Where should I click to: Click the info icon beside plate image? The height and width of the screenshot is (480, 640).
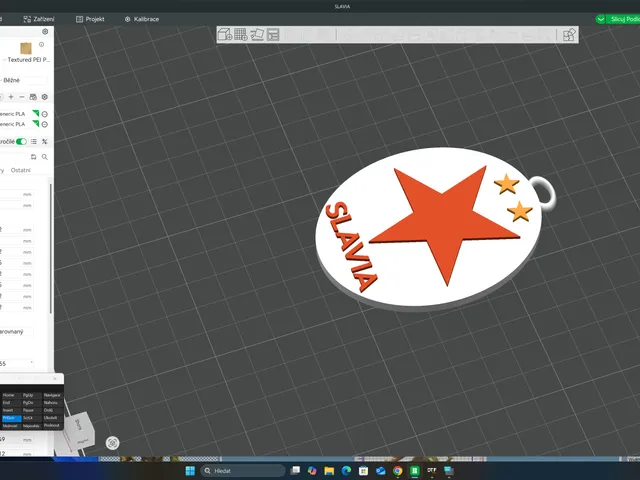point(41,44)
